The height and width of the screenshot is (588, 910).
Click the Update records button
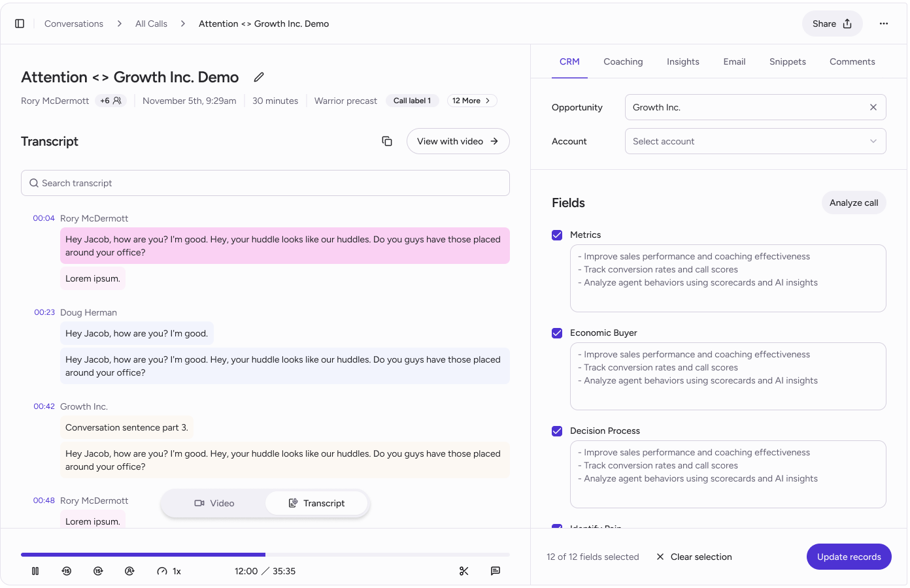[x=849, y=557]
